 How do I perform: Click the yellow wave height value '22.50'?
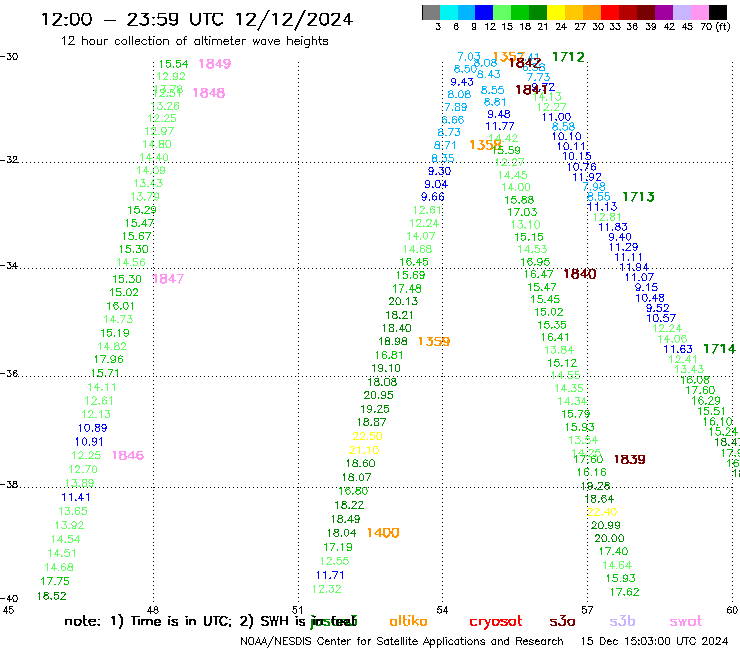click(367, 436)
